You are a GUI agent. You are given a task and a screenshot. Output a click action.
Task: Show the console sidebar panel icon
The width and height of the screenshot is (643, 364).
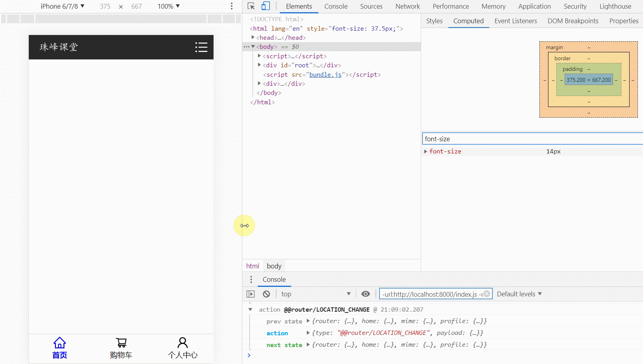(251, 294)
